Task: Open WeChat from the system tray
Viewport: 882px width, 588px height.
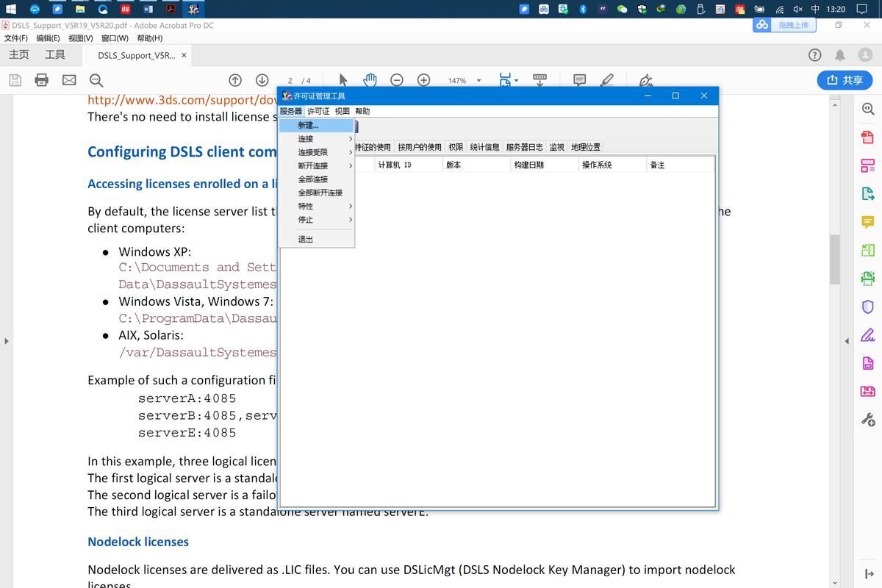Action: [x=623, y=10]
